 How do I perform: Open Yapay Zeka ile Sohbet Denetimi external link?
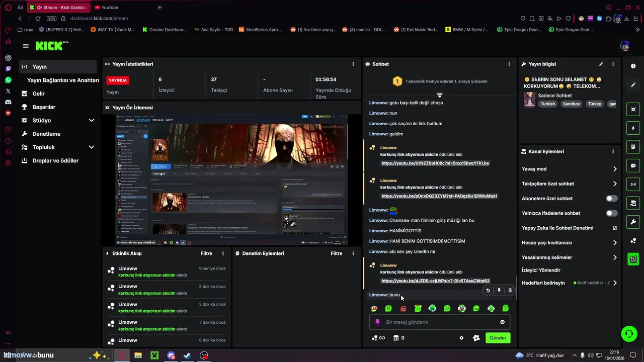click(615, 228)
